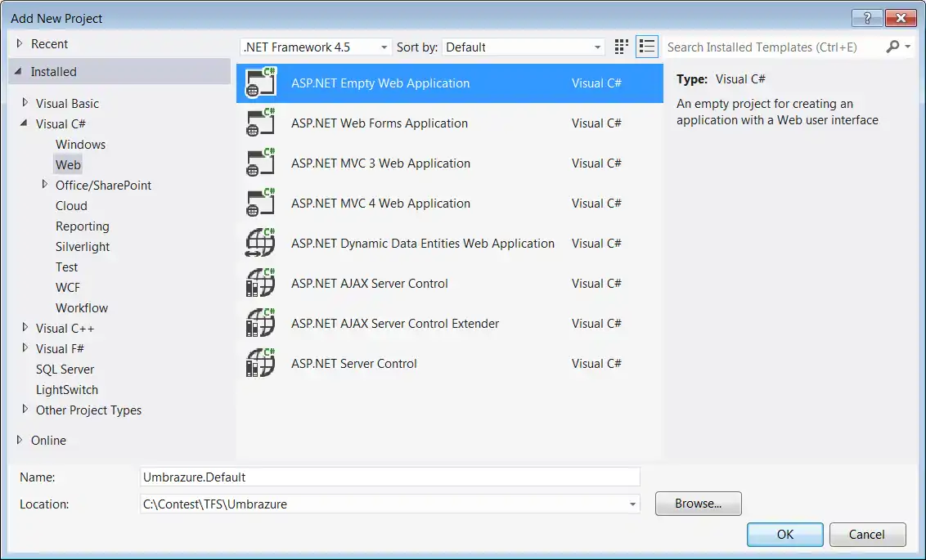Select 'ASP.NET Empty Web Application' template name
The width and height of the screenshot is (926, 560).
[x=380, y=83]
